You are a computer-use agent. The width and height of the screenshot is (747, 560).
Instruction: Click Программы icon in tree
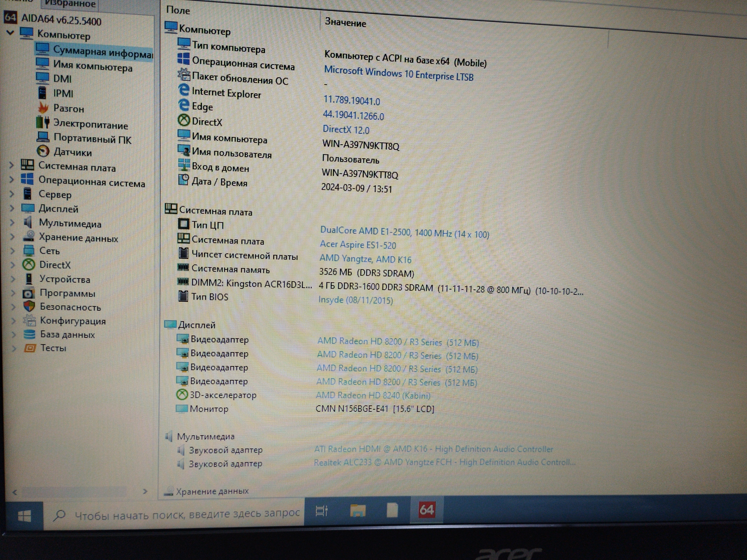point(29,293)
